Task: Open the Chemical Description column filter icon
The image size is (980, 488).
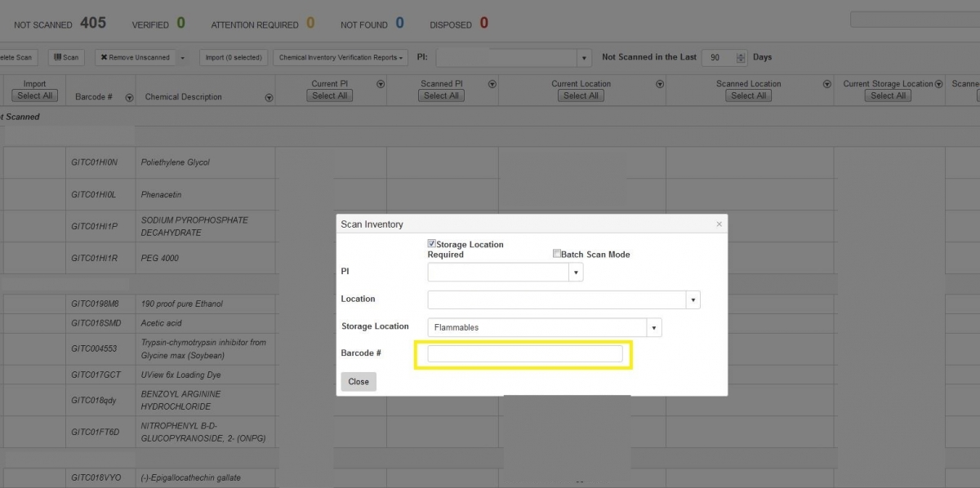Action: click(269, 97)
